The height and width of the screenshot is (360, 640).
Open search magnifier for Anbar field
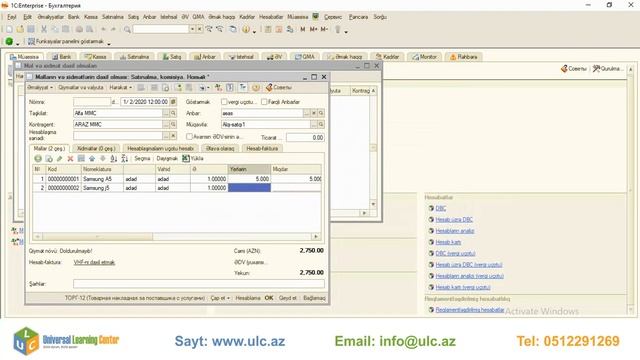pos(321,113)
